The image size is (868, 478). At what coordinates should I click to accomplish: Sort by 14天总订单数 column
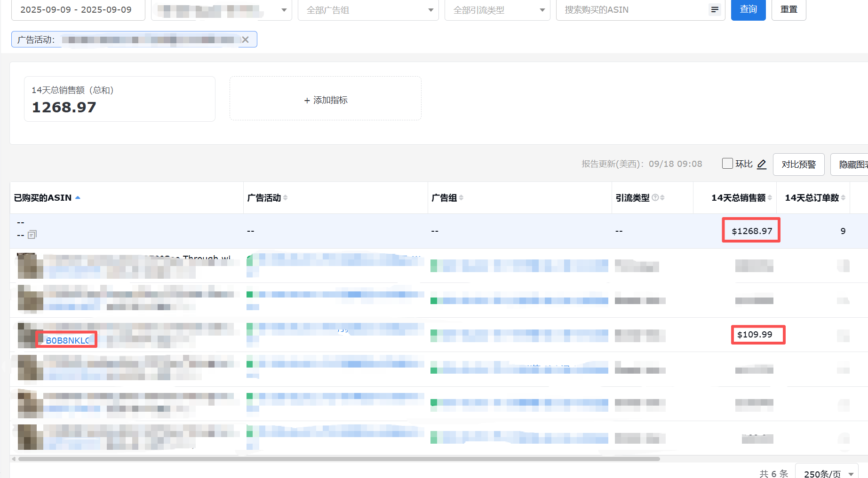tap(843, 198)
